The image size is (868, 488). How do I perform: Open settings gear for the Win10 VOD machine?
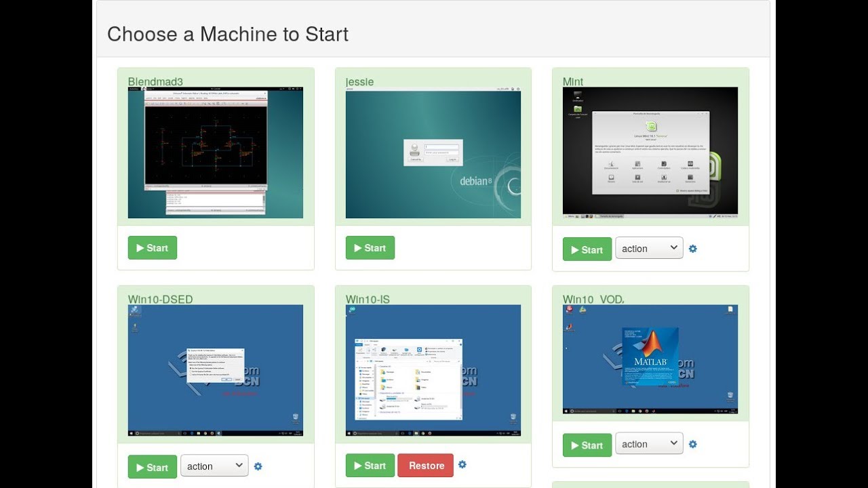click(692, 445)
